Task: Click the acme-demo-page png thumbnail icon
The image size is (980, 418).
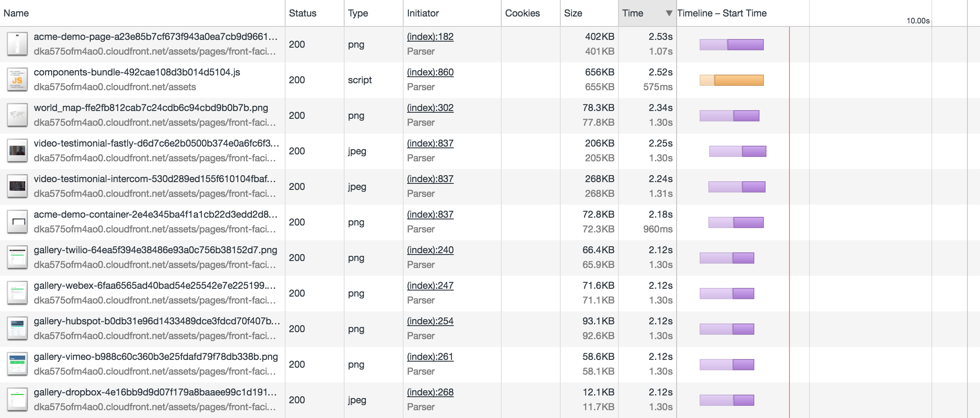Action: click(17, 44)
